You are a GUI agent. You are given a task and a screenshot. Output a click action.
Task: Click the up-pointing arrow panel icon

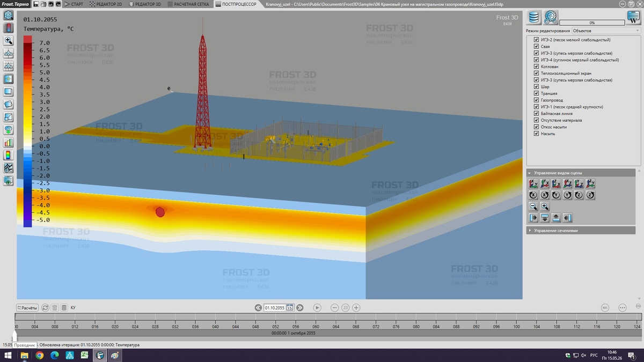pyautogui.click(x=556, y=218)
